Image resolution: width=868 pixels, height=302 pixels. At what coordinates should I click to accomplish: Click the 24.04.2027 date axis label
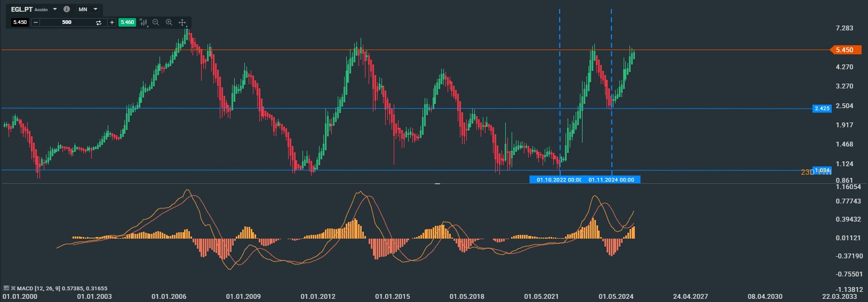[690, 297]
